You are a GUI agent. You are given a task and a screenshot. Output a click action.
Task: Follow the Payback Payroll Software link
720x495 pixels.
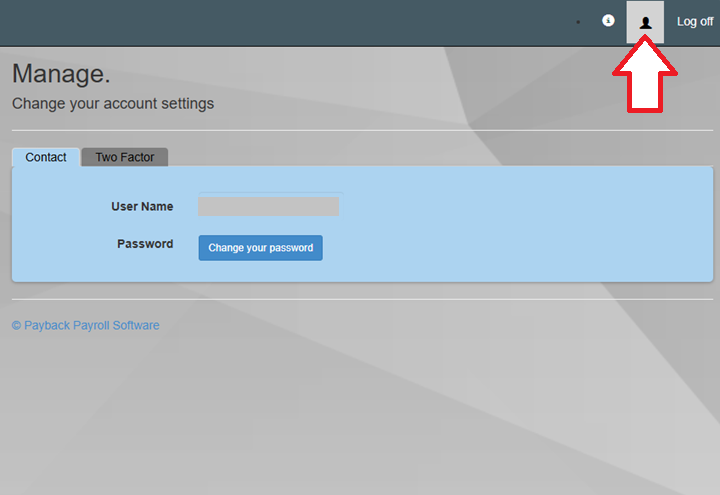click(x=90, y=325)
